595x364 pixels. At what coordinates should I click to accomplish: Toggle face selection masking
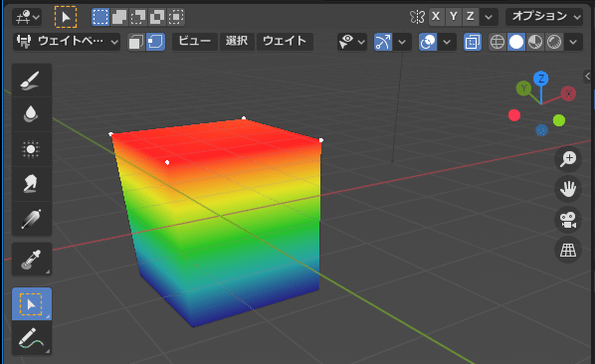pyautogui.click(x=136, y=42)
